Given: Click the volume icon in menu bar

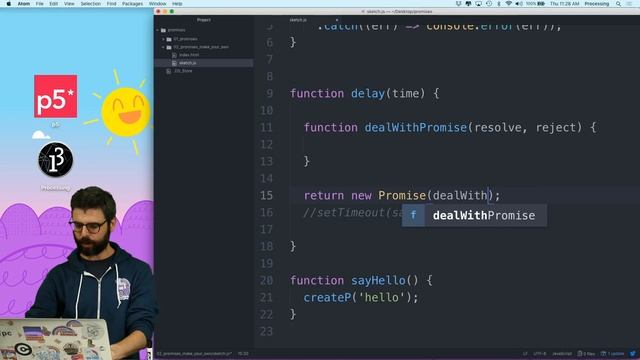Looking at the screenshot, I should click(x=519, y=4).
